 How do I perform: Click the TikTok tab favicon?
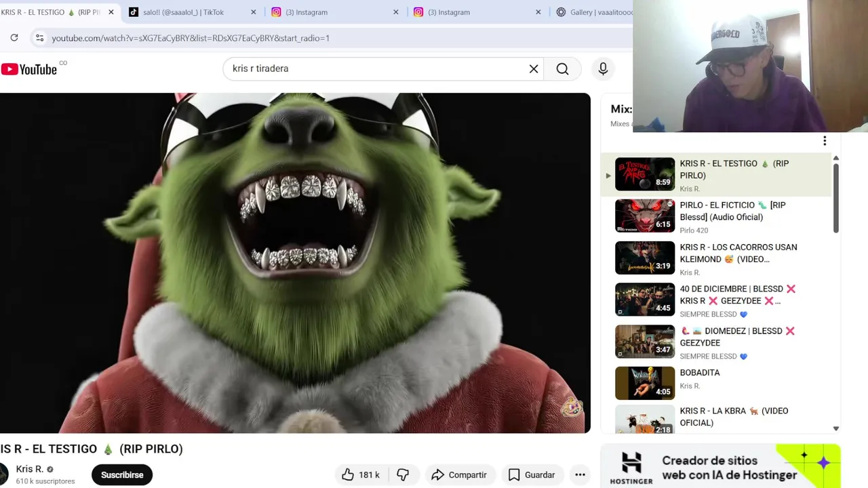point(134,12)
